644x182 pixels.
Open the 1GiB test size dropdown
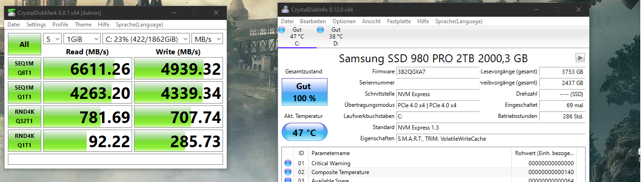(82, 39)
